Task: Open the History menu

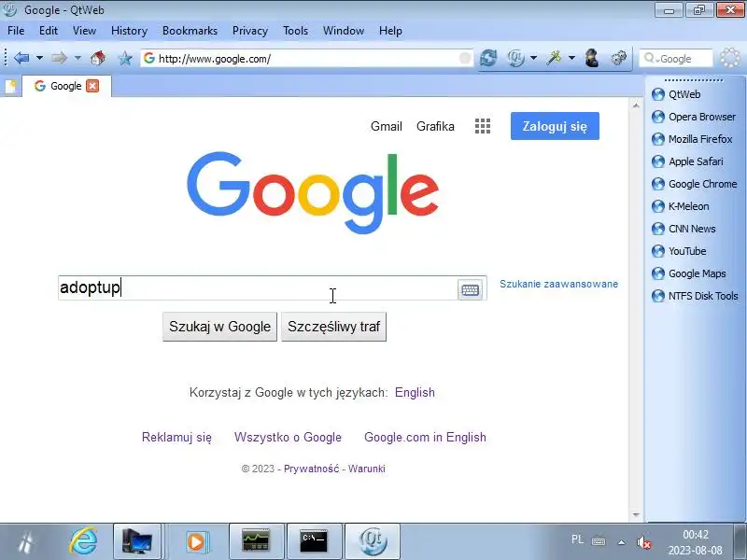Action: click(x=129, y=31)
